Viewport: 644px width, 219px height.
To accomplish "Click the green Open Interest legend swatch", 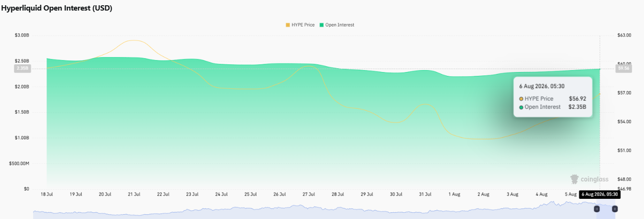I will (322, 24).
